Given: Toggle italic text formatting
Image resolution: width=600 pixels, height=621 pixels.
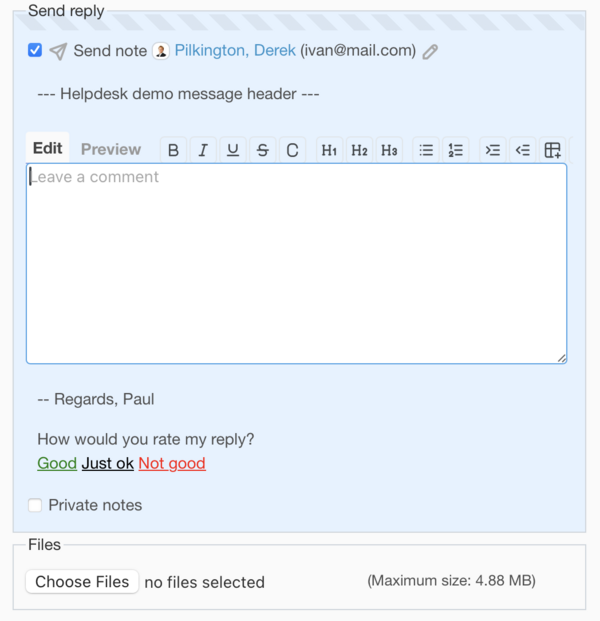Looking at the screenshot, I should (203, 150).
